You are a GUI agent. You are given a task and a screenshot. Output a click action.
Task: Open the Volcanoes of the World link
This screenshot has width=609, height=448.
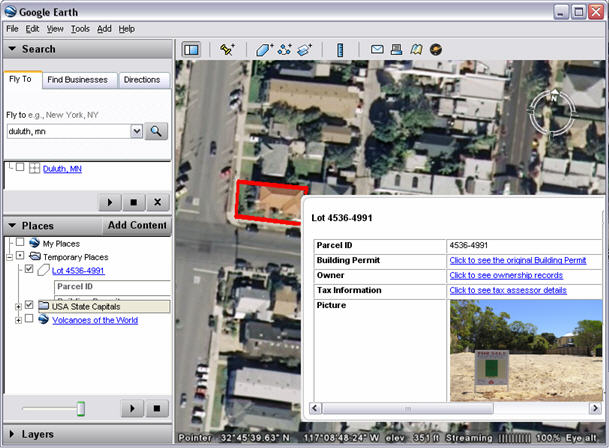pyautogui.click(x=95, y=320)
